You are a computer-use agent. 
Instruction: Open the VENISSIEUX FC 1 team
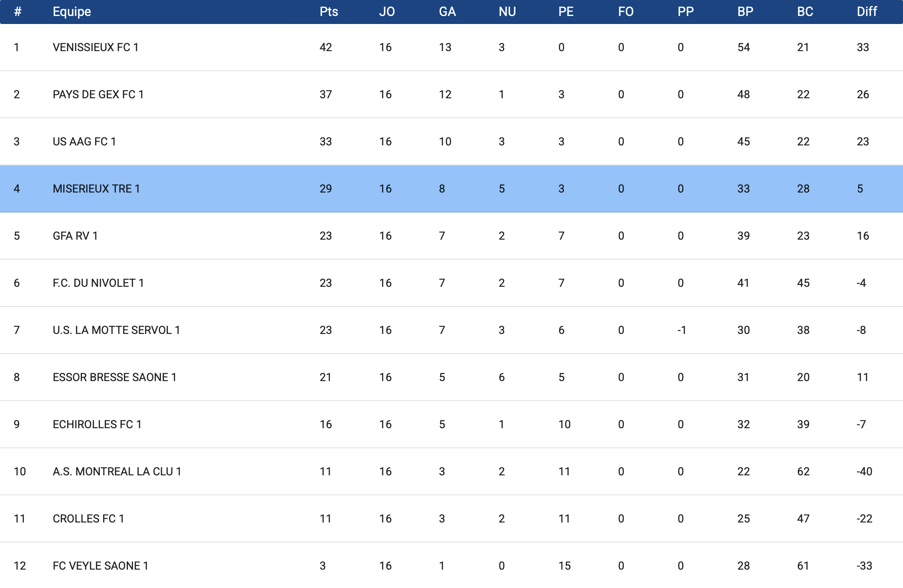[x=95, y=48]
